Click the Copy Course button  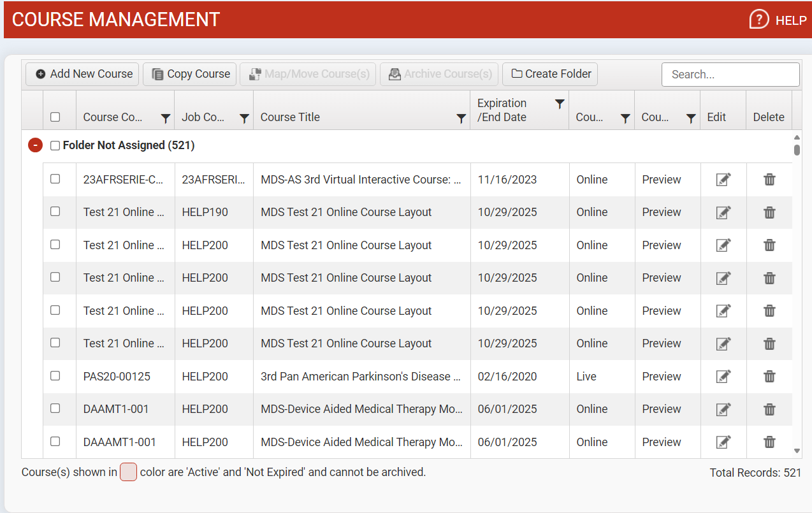click(191, 74)
